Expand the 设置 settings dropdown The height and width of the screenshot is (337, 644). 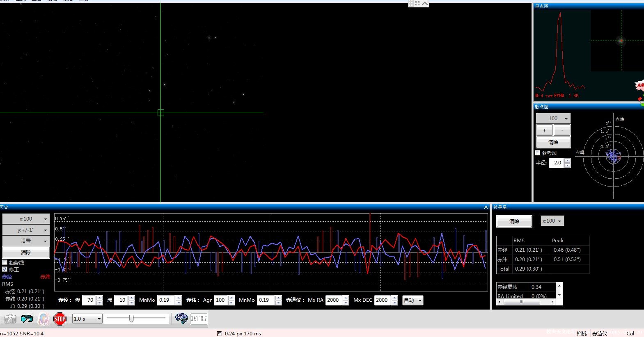[26, 241]
